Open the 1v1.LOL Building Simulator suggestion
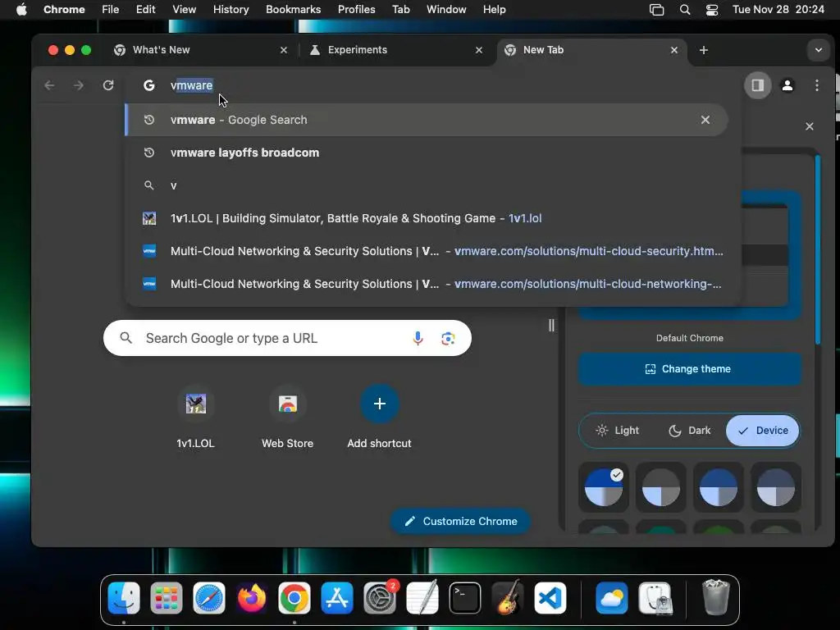Viewport: 840px width, 630px height. pyautogui.click(x=426, y=218)
